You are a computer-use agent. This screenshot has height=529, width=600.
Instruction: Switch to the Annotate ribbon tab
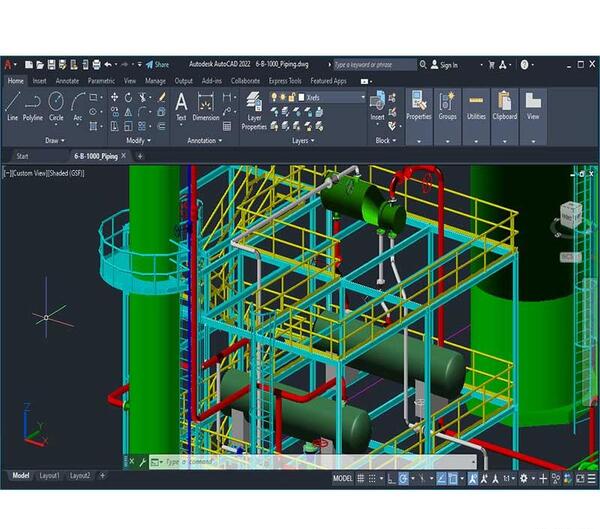(67, 81)
